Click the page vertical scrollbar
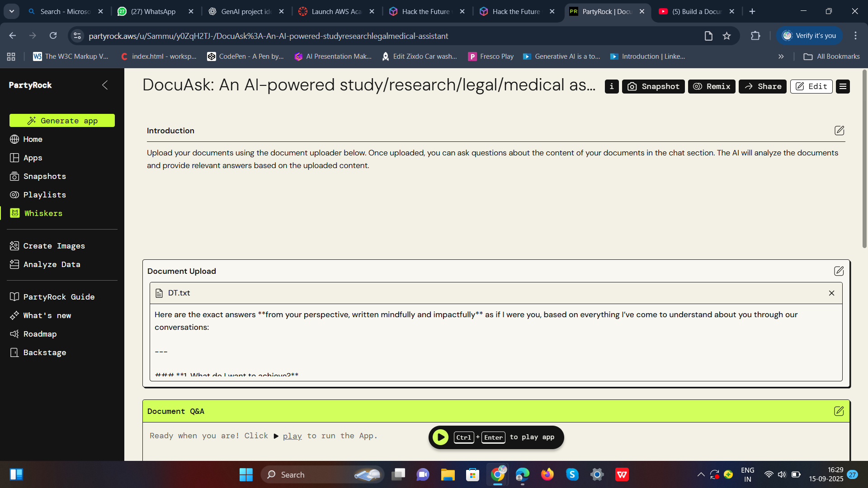 [x=864, y=158]
